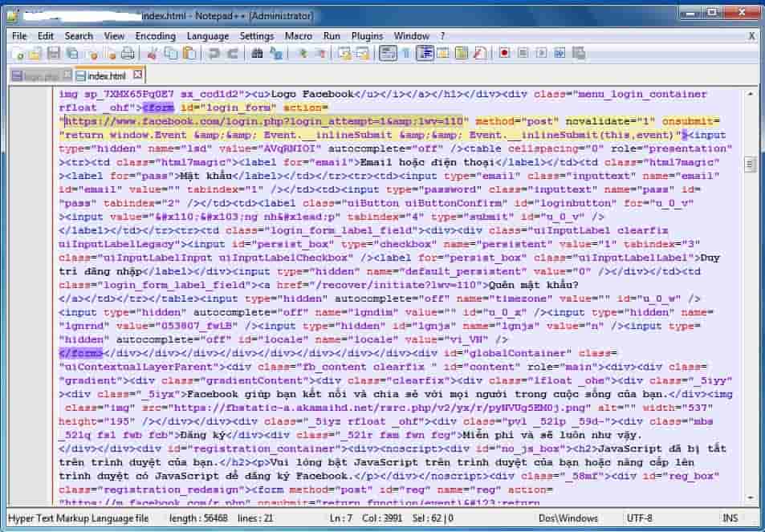Viewport: 765px width, 532px height.
Task: Open the Plugins menu
Action: click(x=368, y=35)
